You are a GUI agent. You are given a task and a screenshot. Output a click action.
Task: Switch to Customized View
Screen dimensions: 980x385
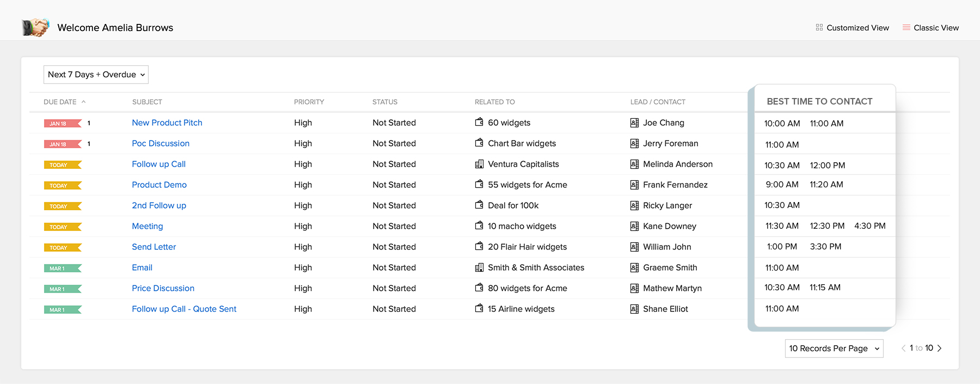point(857,28)
